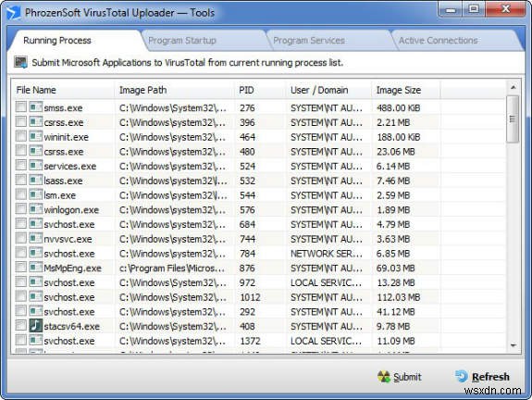
Task: Click the services.exe process icon
Action: tap(36, 166)
